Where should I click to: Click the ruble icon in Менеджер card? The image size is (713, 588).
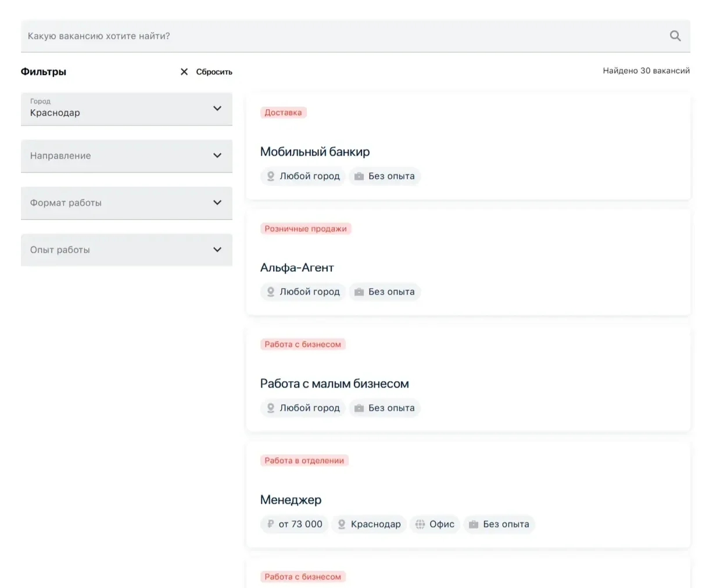[x=270, y=524]
